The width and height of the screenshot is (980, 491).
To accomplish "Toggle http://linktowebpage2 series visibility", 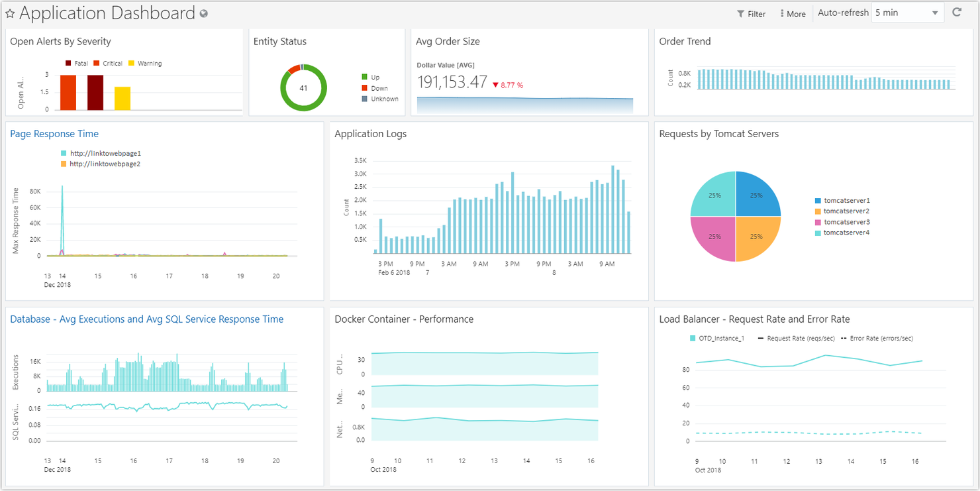I will click(62, 164).
